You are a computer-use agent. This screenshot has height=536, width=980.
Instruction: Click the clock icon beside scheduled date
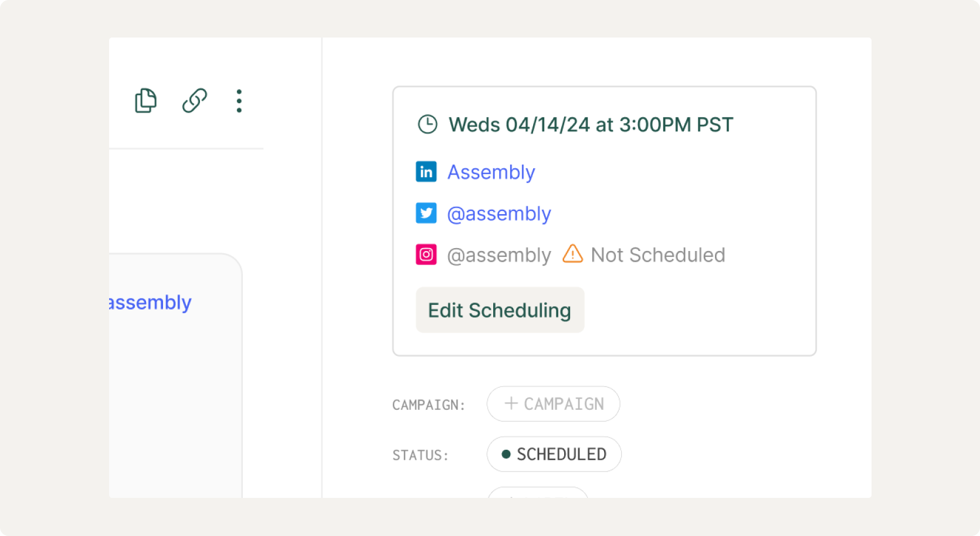pyautogui.click(x=428, y=124)
